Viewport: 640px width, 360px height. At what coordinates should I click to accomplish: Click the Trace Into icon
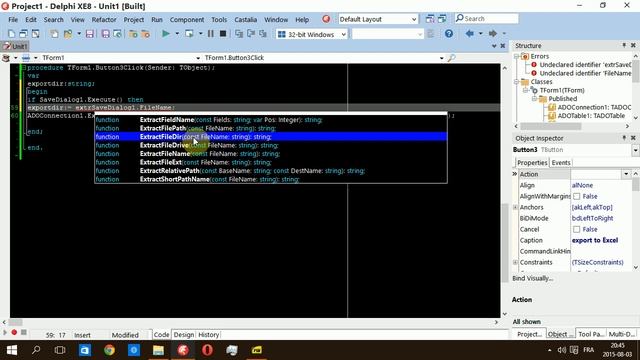239,34
